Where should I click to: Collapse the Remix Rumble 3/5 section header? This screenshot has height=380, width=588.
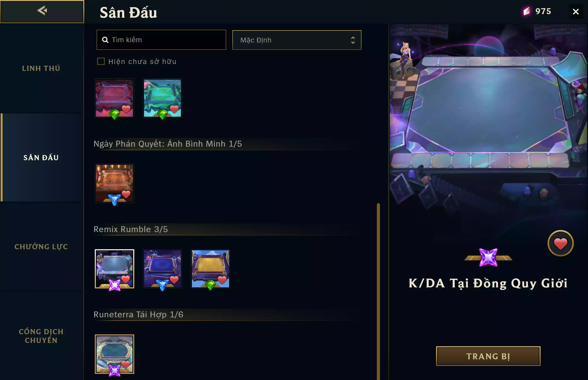point(131,229)
